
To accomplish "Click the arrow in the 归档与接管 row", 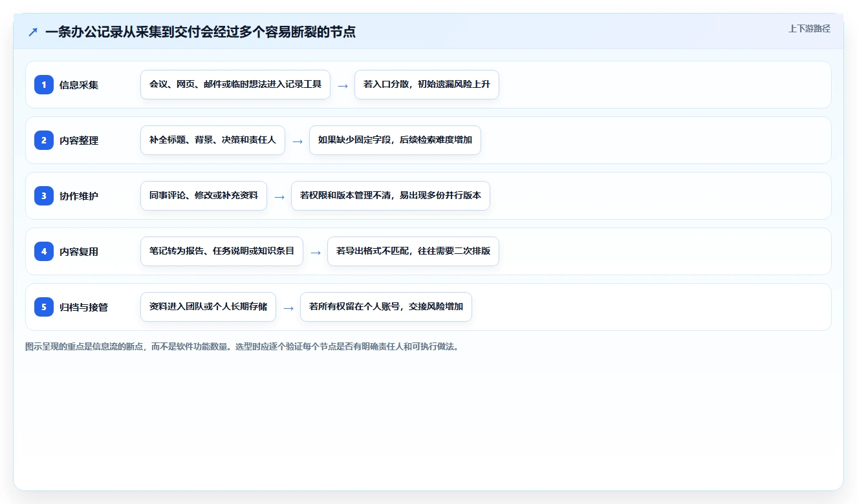I will tap(288, 308).
